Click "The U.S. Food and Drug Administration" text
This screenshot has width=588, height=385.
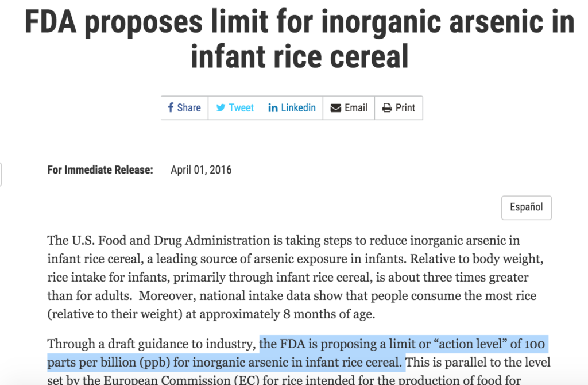158,241
